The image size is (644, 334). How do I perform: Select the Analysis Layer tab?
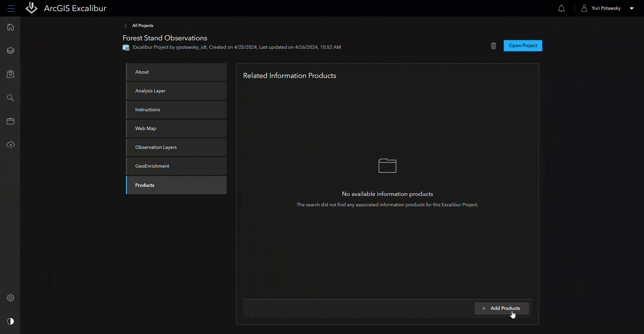[176, 91]
